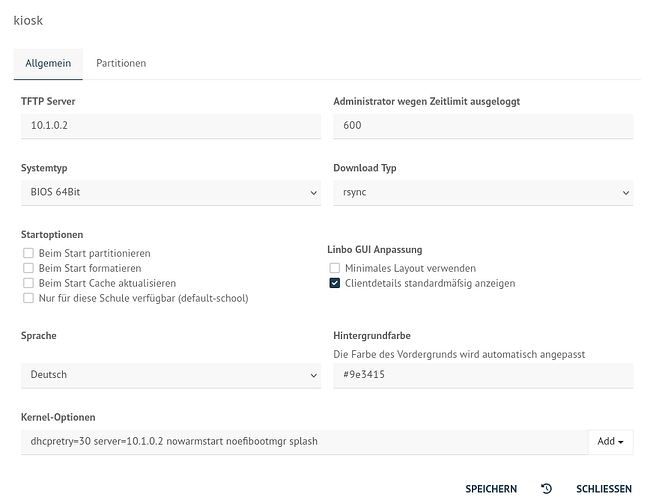Click the Administrator Zeitlimit timeout field
This screenshot has height=500, width=646.
[x=482, y=126]
